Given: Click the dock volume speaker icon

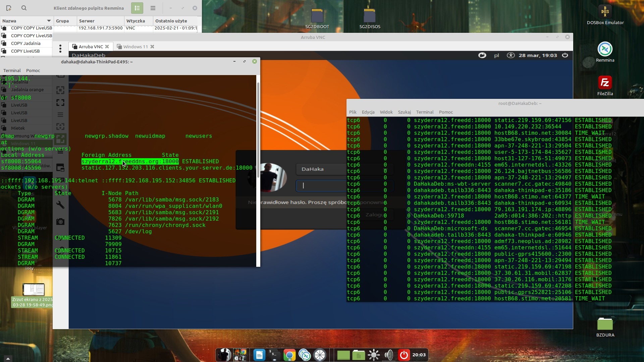Looking at the screenshot, I should click(x=389, y=355).
